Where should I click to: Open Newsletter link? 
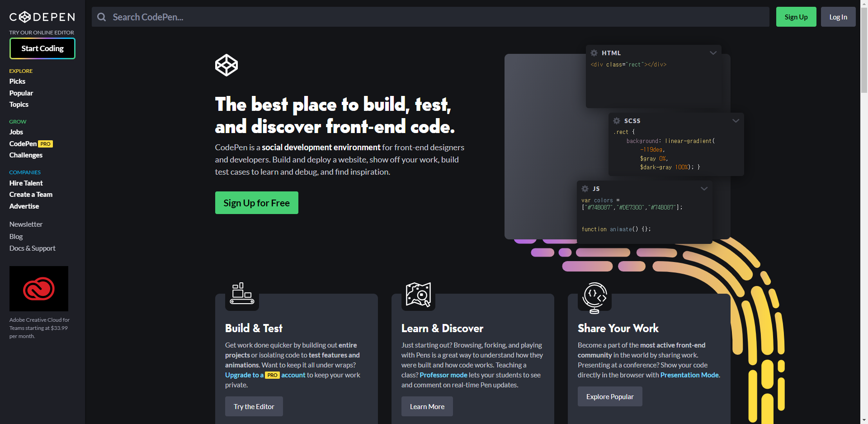[x=26, y=224]
